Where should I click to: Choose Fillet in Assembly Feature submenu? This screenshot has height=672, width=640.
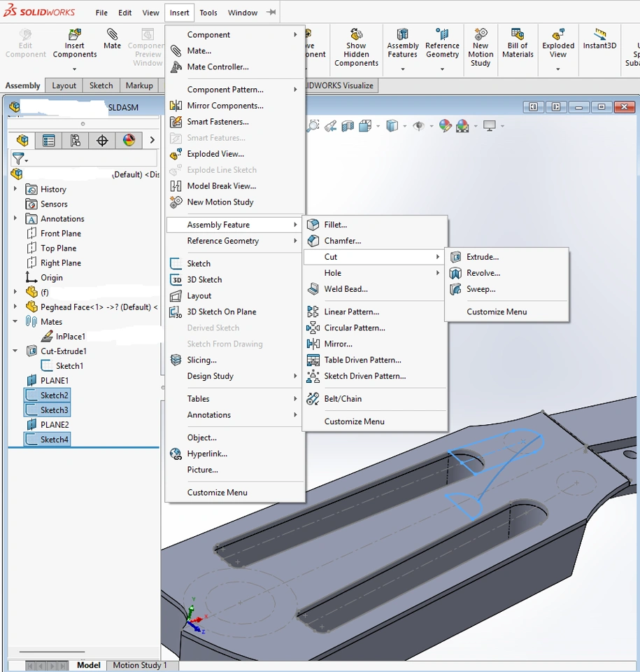(376, 225)
